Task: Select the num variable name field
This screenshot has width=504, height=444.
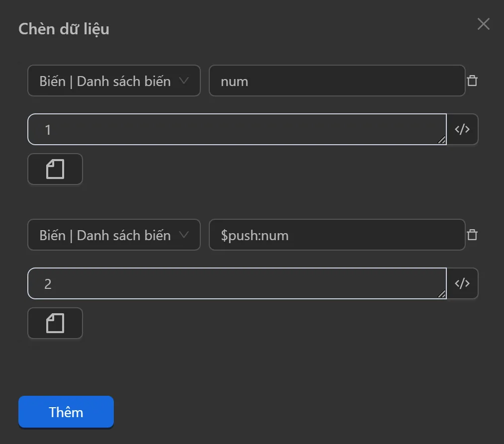Action: pos(337,81)
